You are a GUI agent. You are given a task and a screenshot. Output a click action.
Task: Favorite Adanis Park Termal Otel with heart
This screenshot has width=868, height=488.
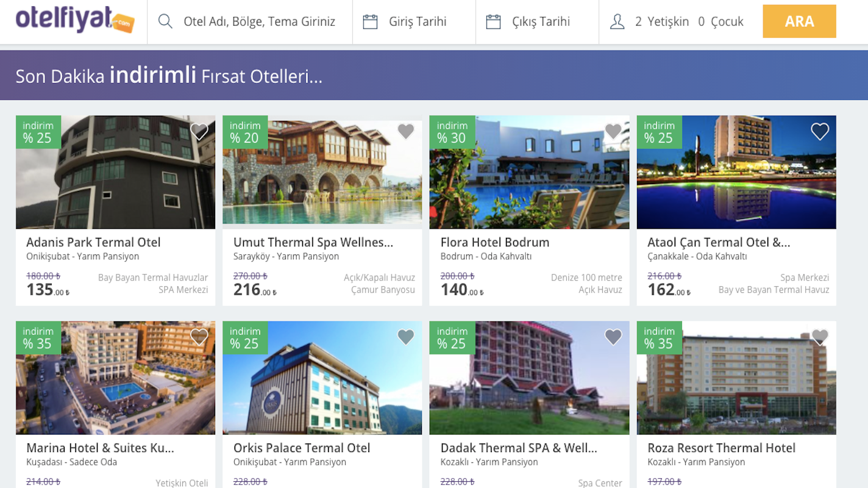(x=199, y=131)
